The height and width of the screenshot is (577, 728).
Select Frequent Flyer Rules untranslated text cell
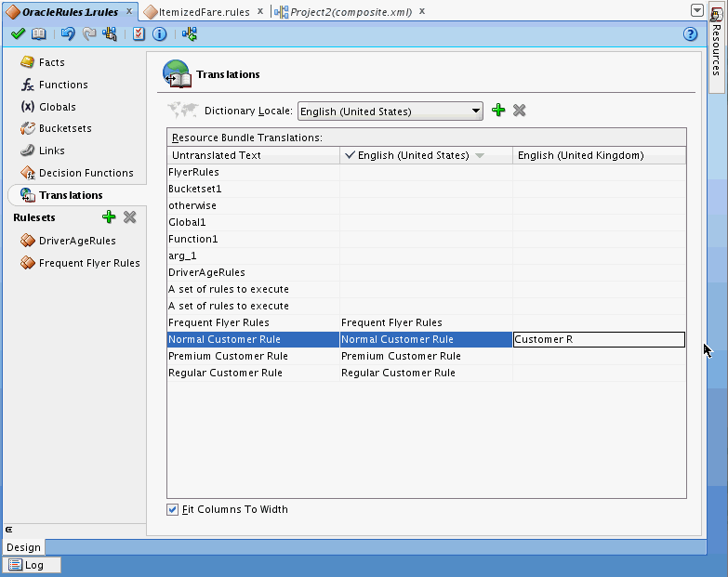click(x=254, y=322)
